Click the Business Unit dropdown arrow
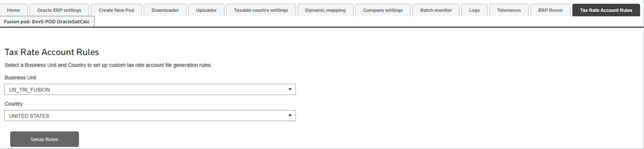The width and height of the screenshot is (644, 149). point(290,89)
